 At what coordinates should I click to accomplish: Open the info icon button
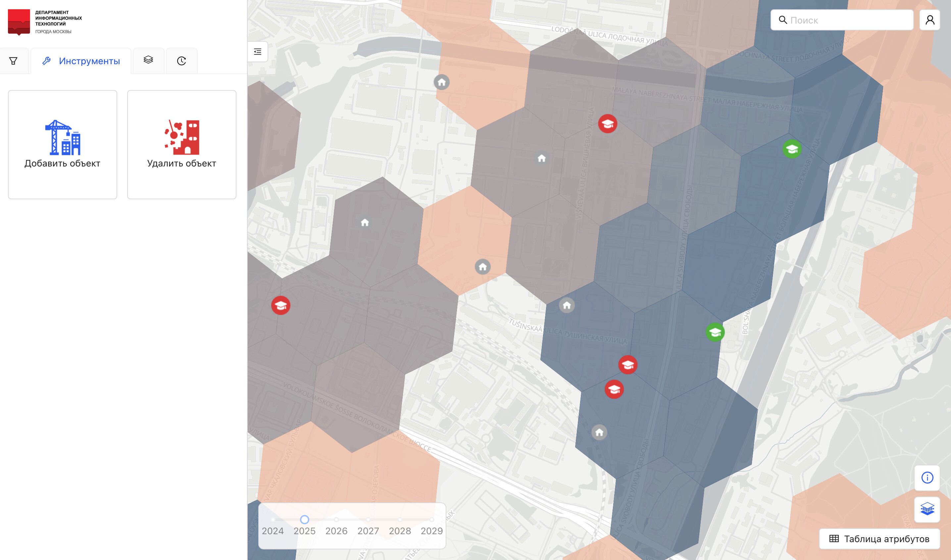click(927, 478)
